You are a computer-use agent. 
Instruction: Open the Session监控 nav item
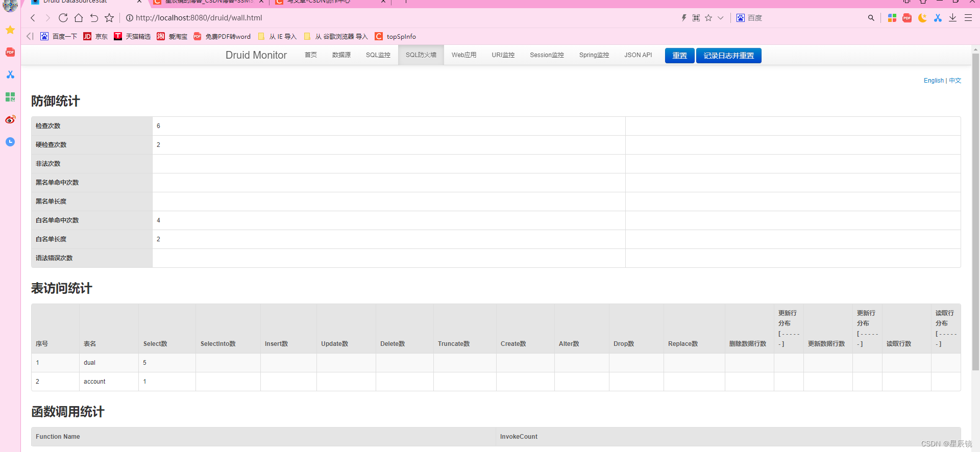pos(547,55)
